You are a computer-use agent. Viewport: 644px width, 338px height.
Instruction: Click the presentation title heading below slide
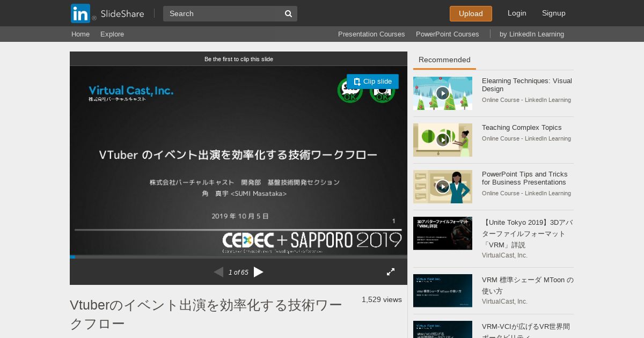[x=206, y=314]
